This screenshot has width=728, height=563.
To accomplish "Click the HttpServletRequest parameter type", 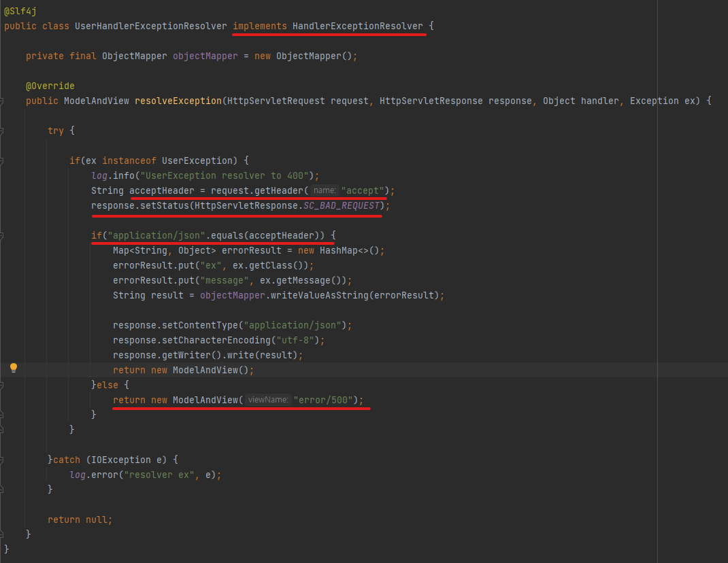I will (x=276, y=101).
